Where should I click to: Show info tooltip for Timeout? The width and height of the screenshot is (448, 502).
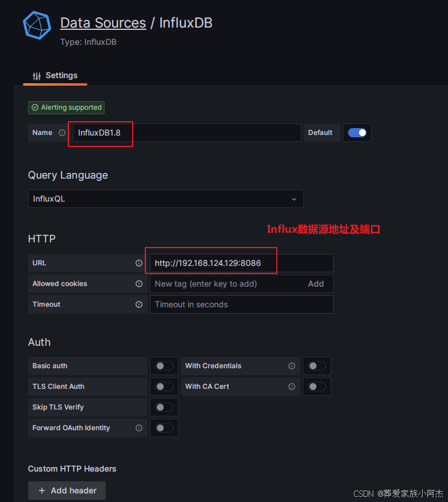tap(138, 304)
